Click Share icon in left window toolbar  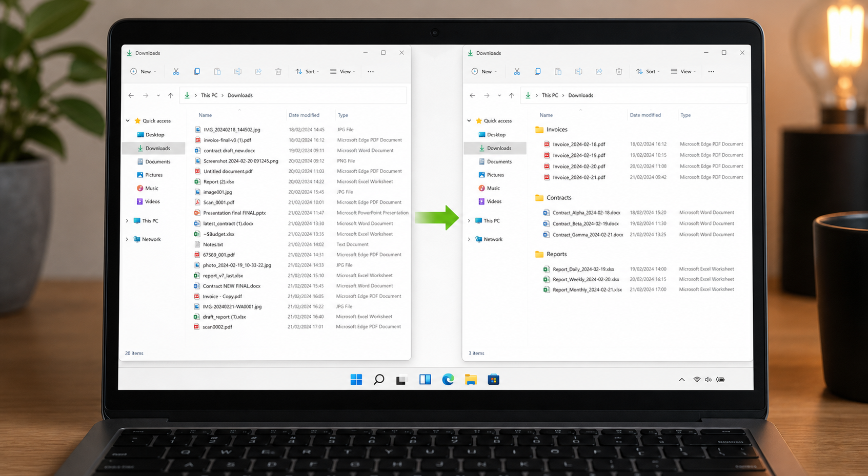258,72
